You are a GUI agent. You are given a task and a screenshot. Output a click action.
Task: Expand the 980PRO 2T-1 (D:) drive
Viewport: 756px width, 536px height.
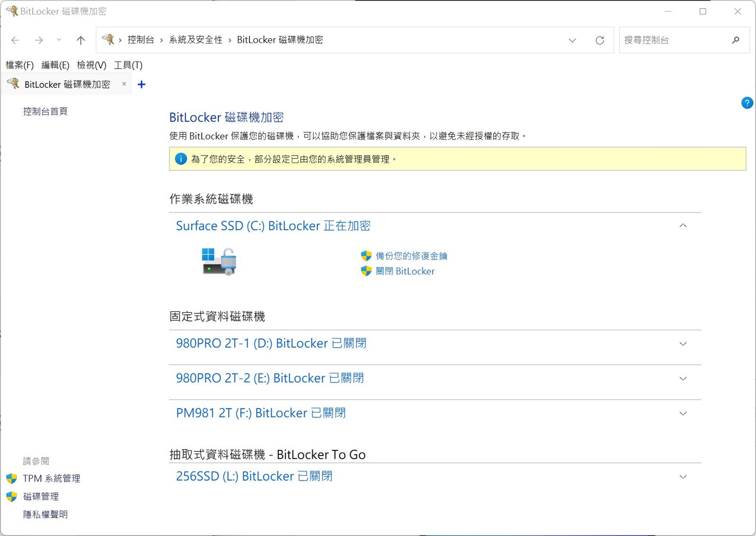(683, 344)
